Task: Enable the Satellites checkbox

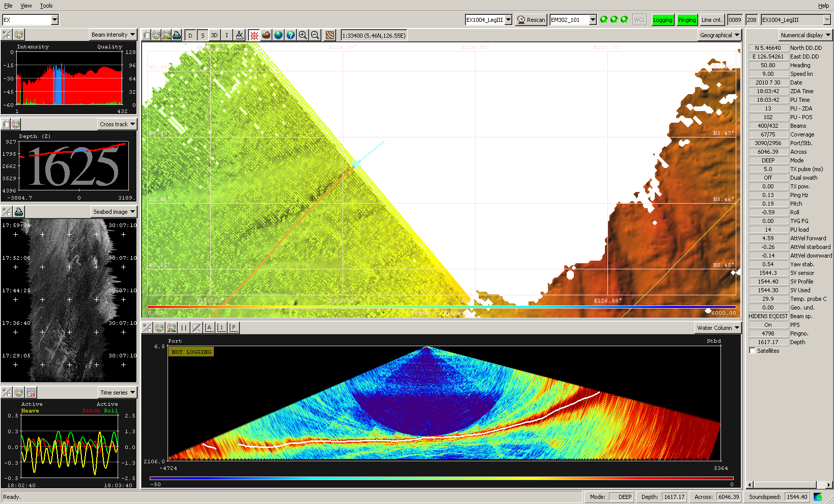Action: pos(752,351)
